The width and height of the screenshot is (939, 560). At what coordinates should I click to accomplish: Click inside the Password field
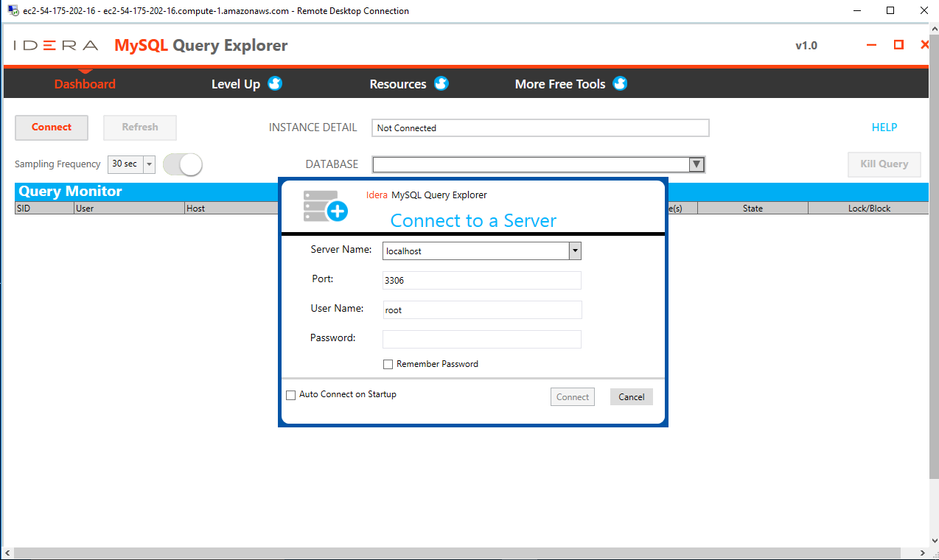pos(481,338)
